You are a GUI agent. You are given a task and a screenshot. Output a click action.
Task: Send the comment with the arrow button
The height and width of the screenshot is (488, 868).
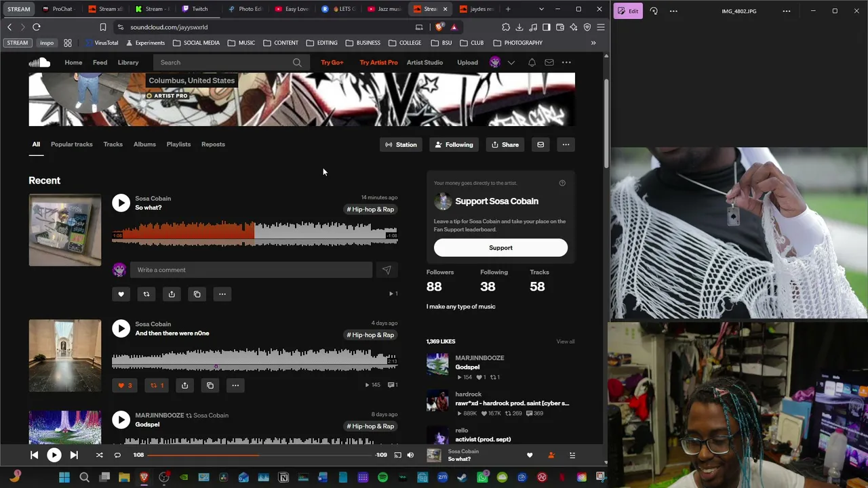pos(387,270)
